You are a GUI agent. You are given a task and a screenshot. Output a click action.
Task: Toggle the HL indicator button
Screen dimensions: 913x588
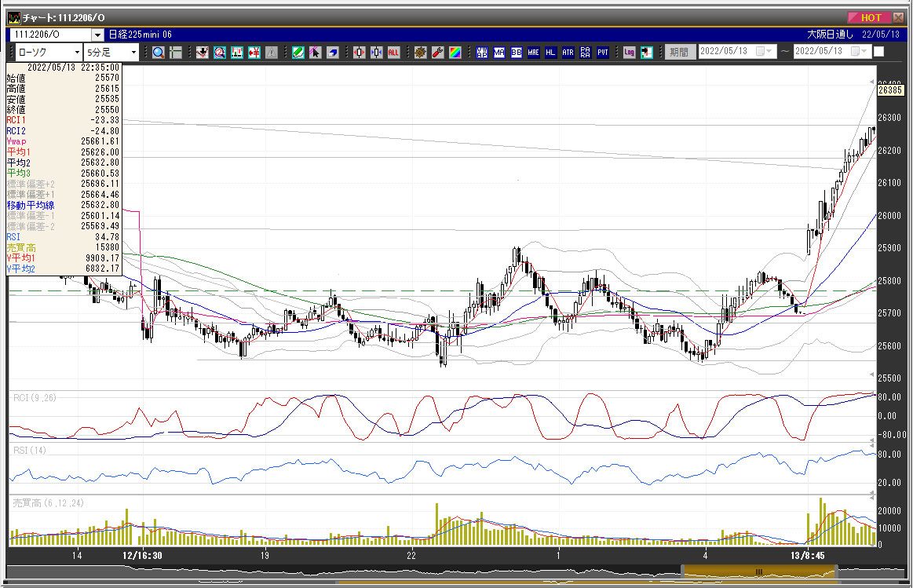pyautogui.click(x=550, y=53)
